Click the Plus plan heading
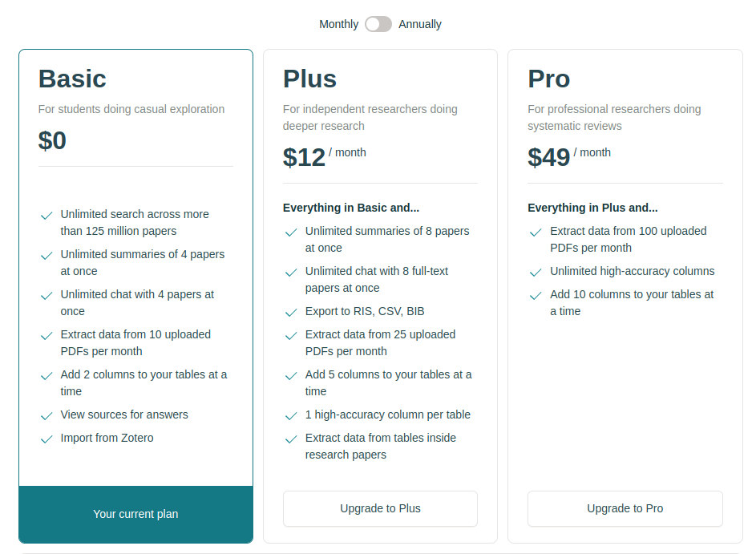 coord(309,79)
